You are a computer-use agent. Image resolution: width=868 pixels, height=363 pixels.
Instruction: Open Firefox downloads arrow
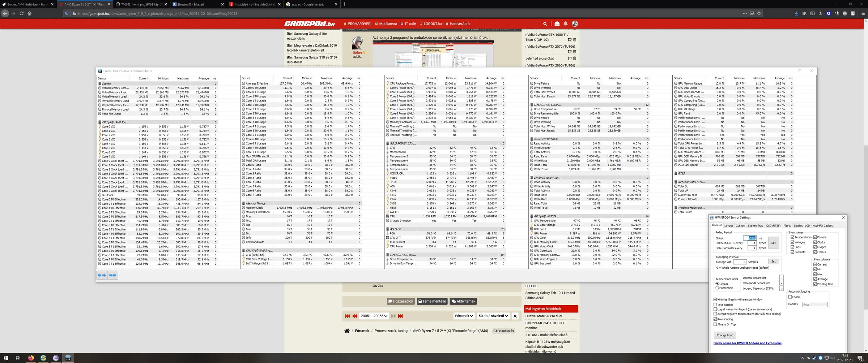[796, 13]
